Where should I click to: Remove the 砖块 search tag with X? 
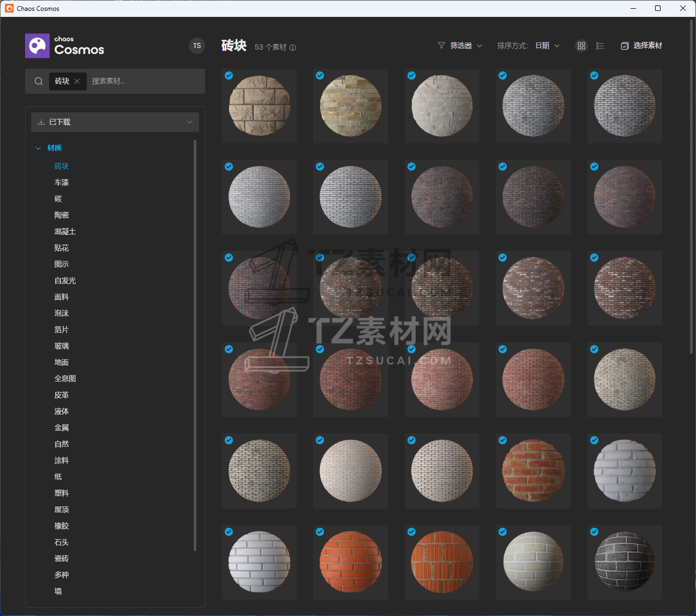pyautogui.click(x=77, y=81)
